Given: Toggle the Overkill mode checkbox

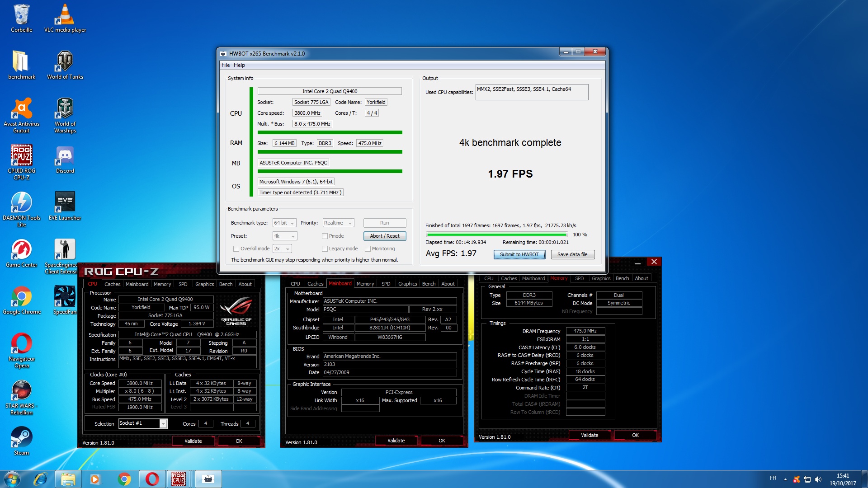Looking at the screenshot, I should 236,249.
